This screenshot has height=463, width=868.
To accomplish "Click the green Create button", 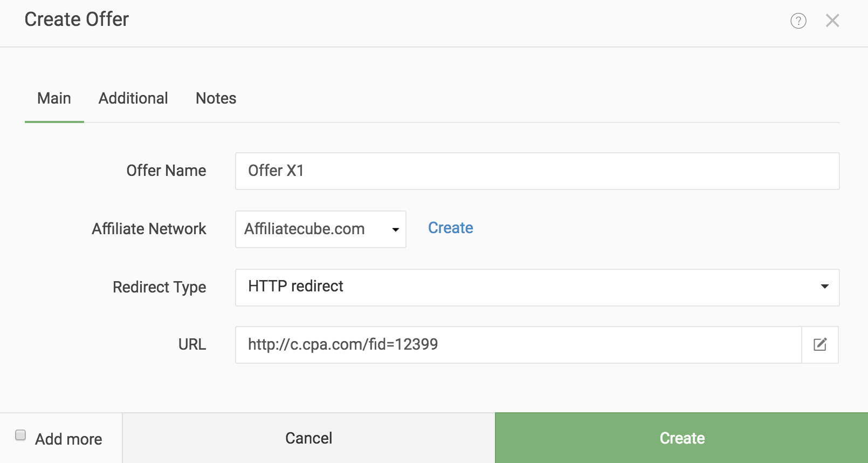I will coord(681,438).
